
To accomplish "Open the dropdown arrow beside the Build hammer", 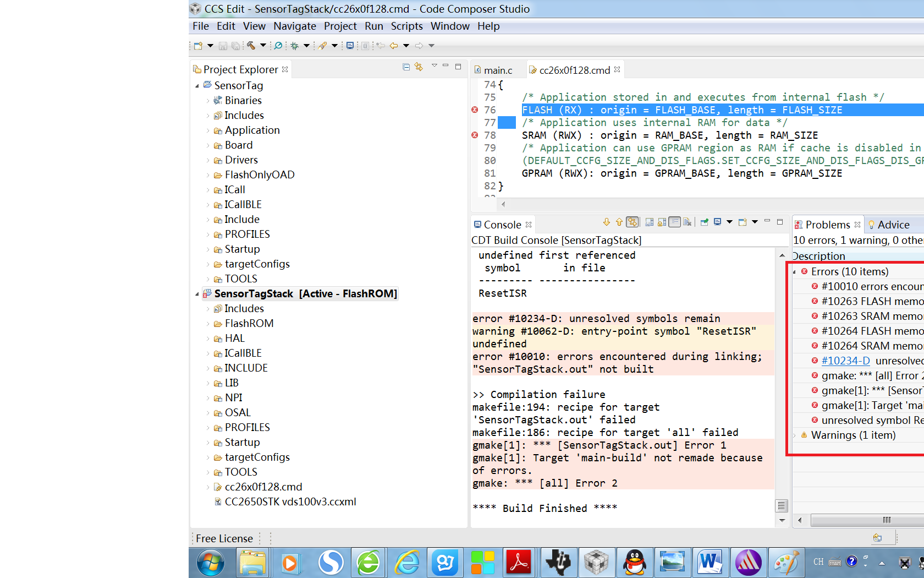I will point(263,46).
